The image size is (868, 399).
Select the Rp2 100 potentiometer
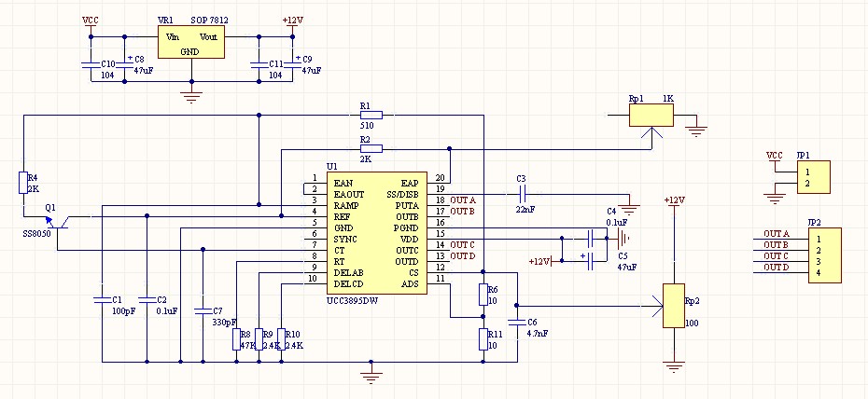point(674,306)
